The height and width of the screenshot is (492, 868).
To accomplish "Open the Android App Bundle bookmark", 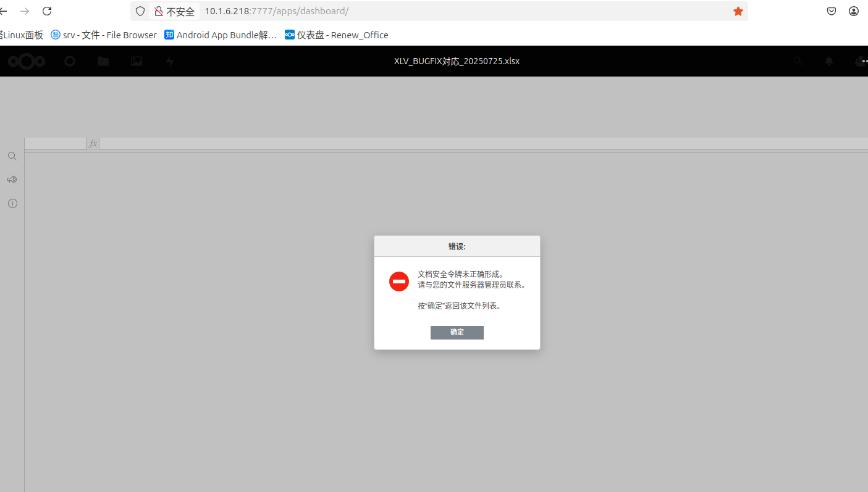I will point(221,35).
